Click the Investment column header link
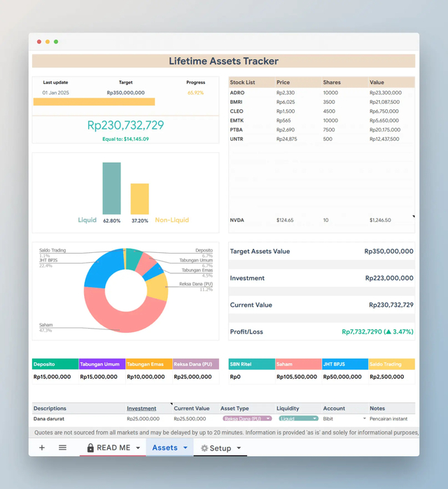 (x=141, y=408)
